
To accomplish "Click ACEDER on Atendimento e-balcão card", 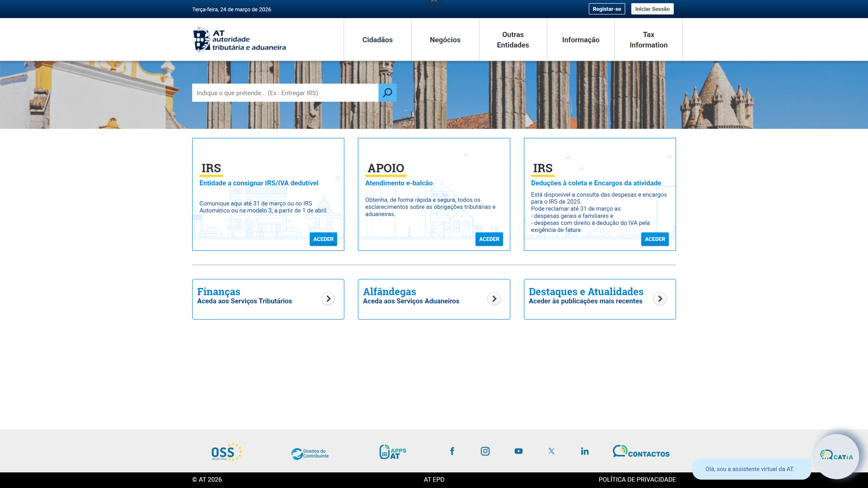I will pos(489,239).
